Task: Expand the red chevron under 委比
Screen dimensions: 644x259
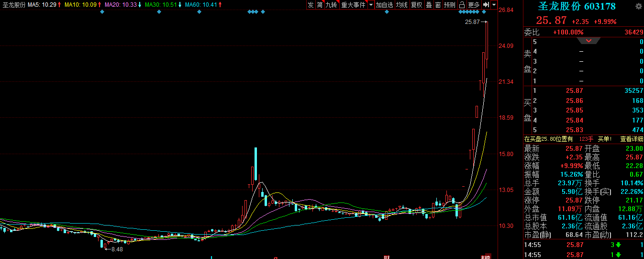Action: [589, 41]
